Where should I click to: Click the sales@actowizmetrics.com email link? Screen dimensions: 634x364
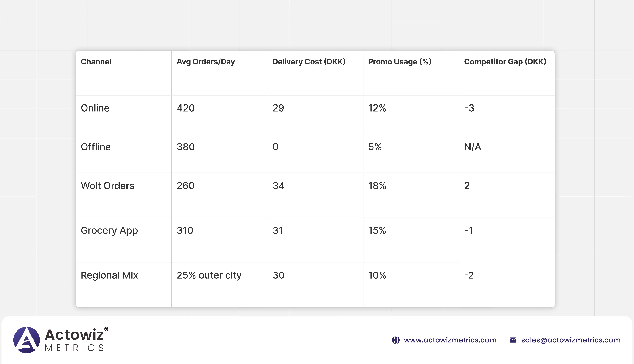click(x=571, y=340)
